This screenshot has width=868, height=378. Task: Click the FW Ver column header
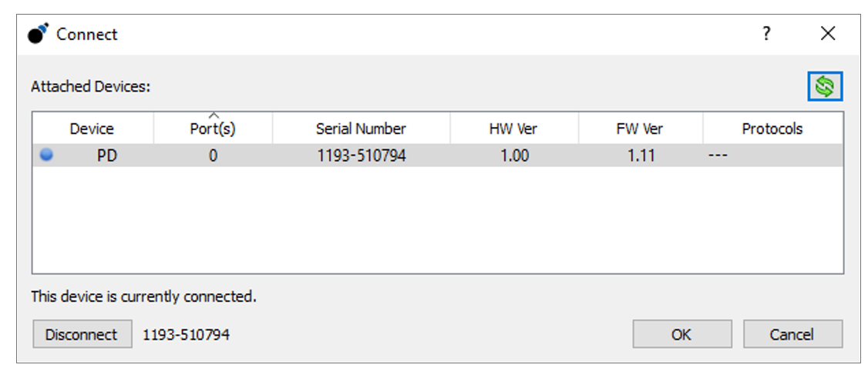pos(640,129)
